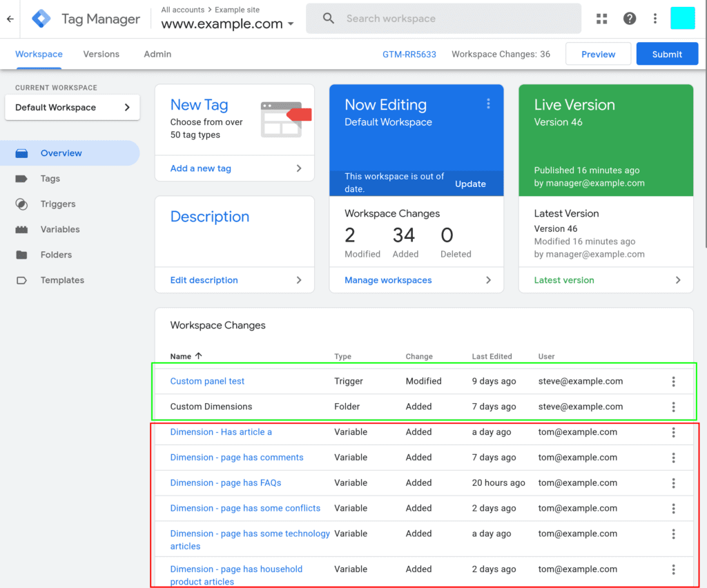Viewport: 707px width, 588px height.
Task: Open the top bar more options menu
Action: click(655, 19)
